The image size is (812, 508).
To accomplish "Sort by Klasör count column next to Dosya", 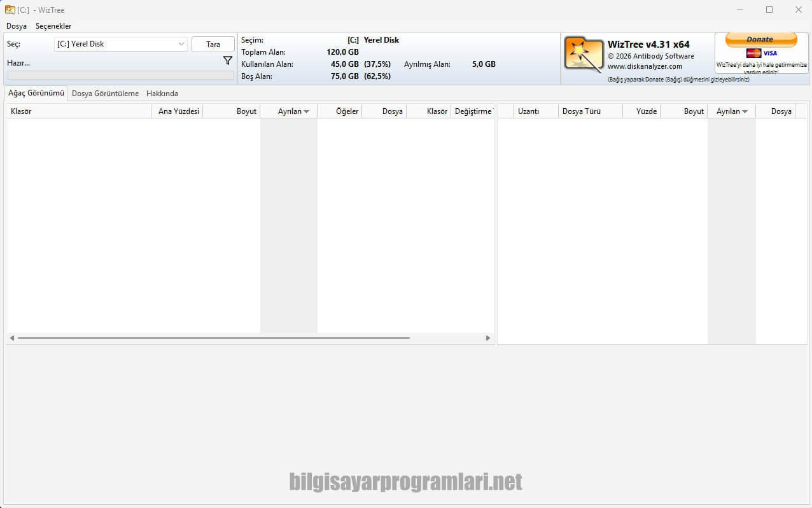I will [429, 111].
